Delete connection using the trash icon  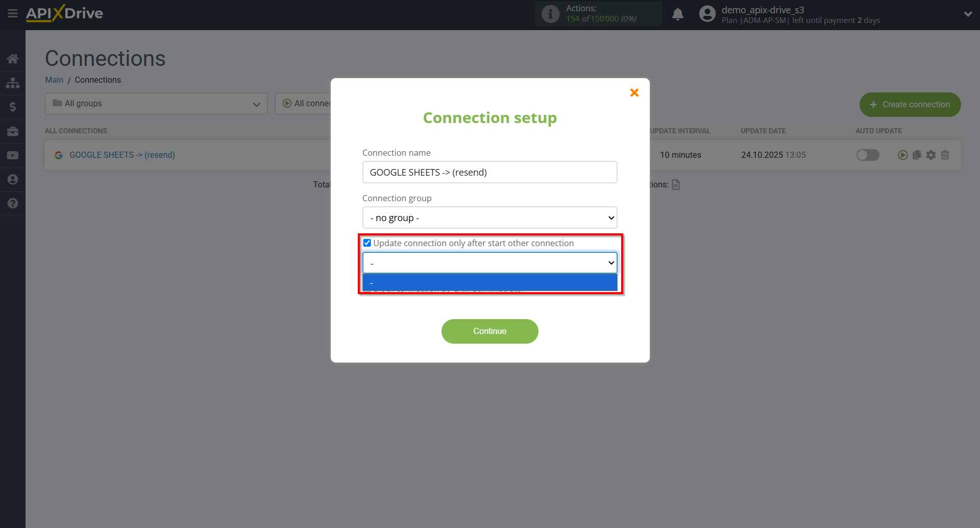click(x=945, y=155)
